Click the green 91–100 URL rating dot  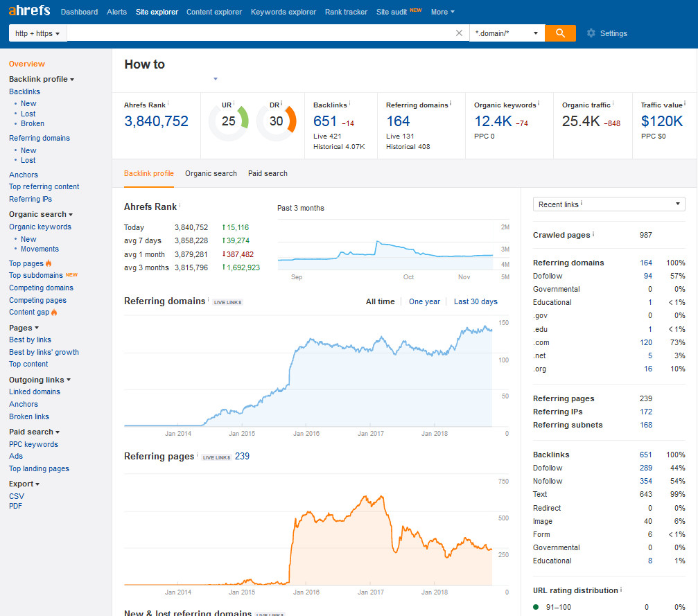[x=536, y=607]
